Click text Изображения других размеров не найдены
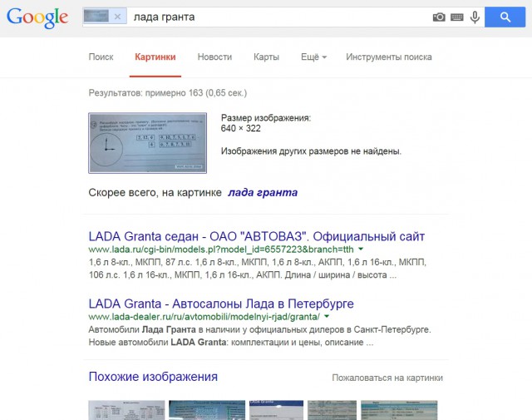 pos(311,151)
